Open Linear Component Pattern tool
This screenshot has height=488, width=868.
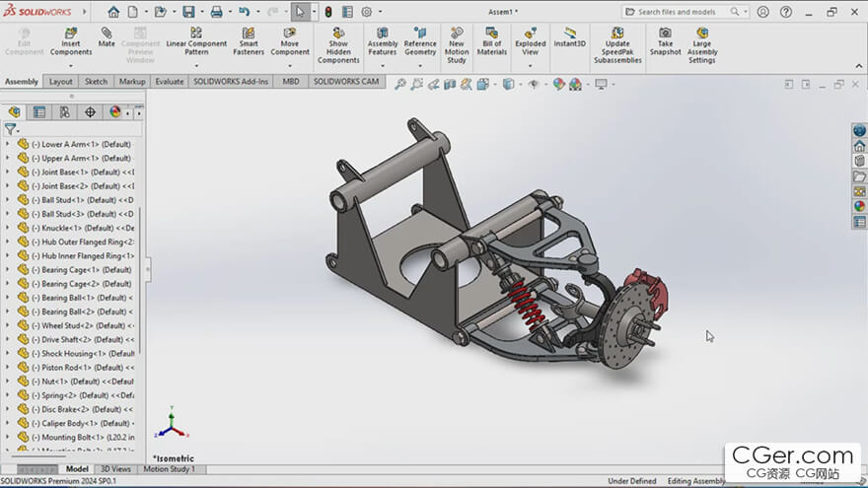pyautogui.click(x=196, y=41)
